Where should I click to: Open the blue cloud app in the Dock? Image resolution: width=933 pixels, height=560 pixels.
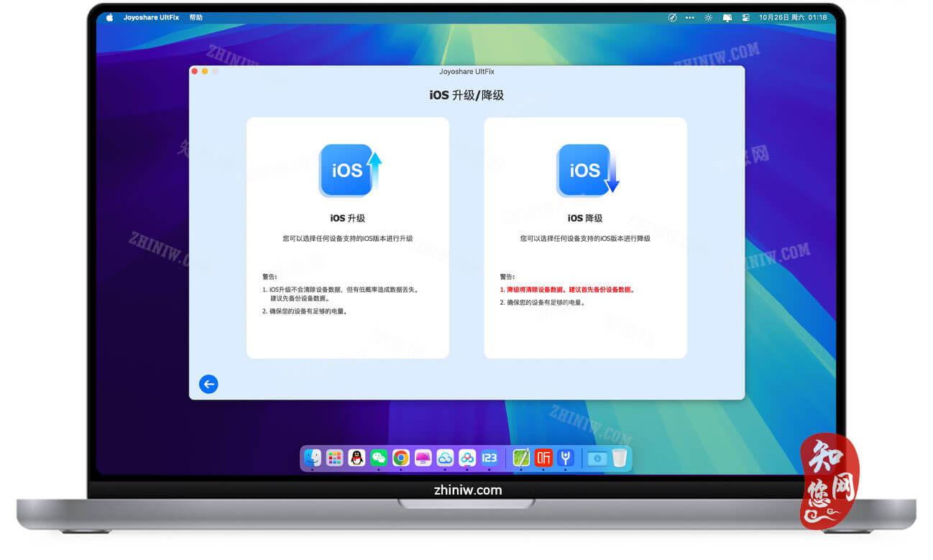446,458
